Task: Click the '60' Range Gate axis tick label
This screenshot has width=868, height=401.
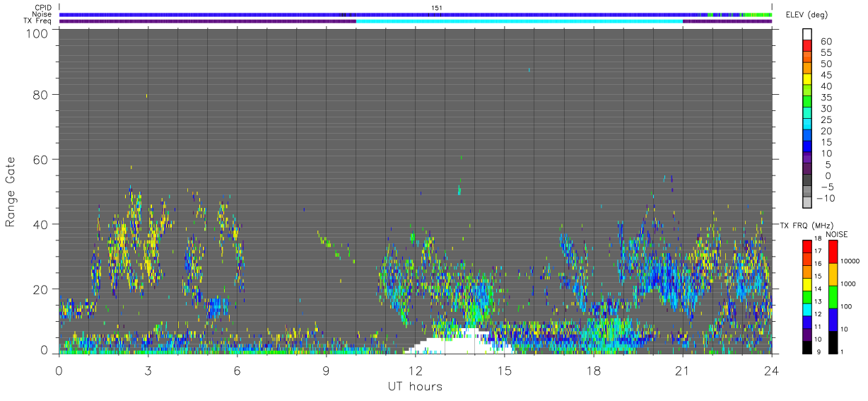Action: pyautogui.click(x=40, y=160)
